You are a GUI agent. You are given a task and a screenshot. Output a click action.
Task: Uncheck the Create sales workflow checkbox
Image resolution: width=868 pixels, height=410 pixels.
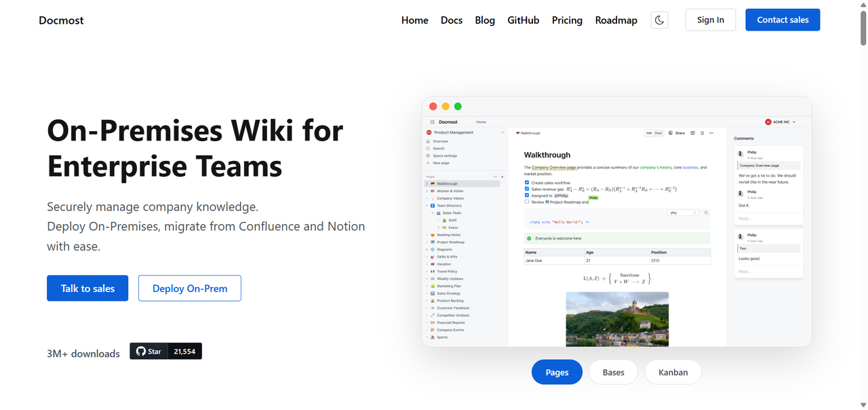[527, 182]
